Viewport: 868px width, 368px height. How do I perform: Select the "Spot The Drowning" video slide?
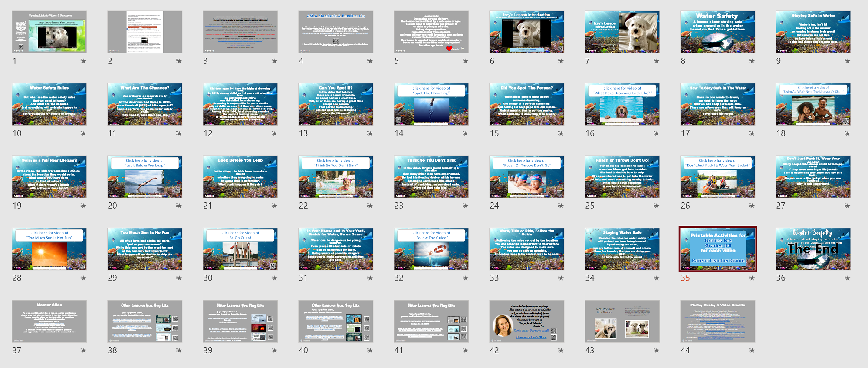[431, 104]
